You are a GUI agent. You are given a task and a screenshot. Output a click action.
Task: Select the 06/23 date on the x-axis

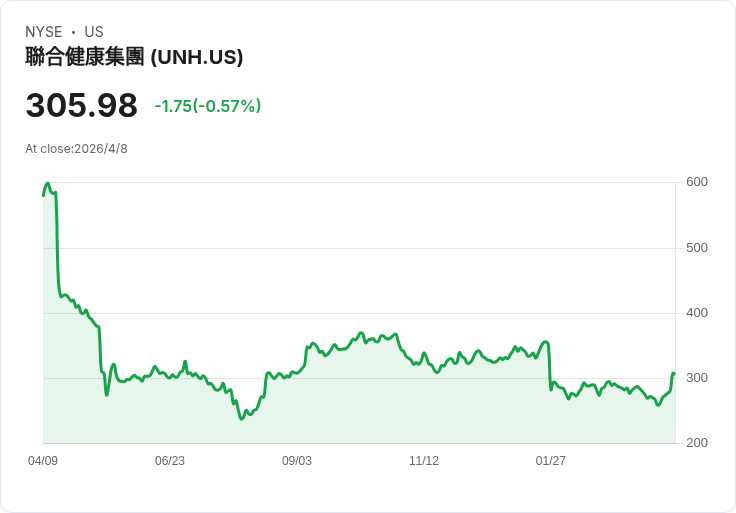pos(170,461)
